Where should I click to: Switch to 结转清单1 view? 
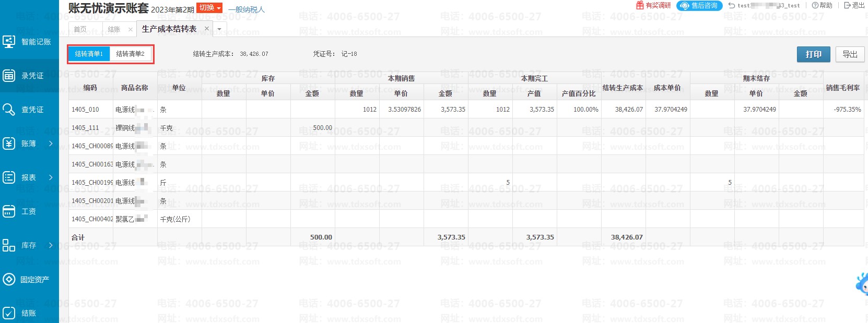(x=89, y=54)
